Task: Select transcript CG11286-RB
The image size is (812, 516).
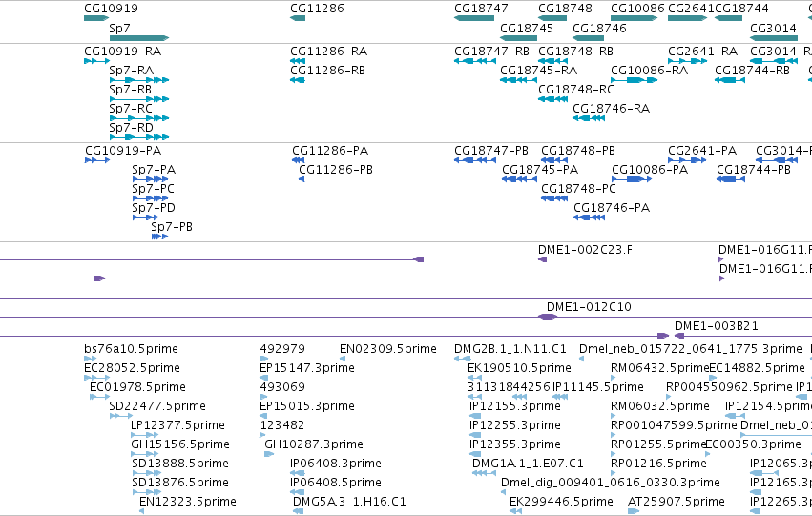Action: click(328, 71)
